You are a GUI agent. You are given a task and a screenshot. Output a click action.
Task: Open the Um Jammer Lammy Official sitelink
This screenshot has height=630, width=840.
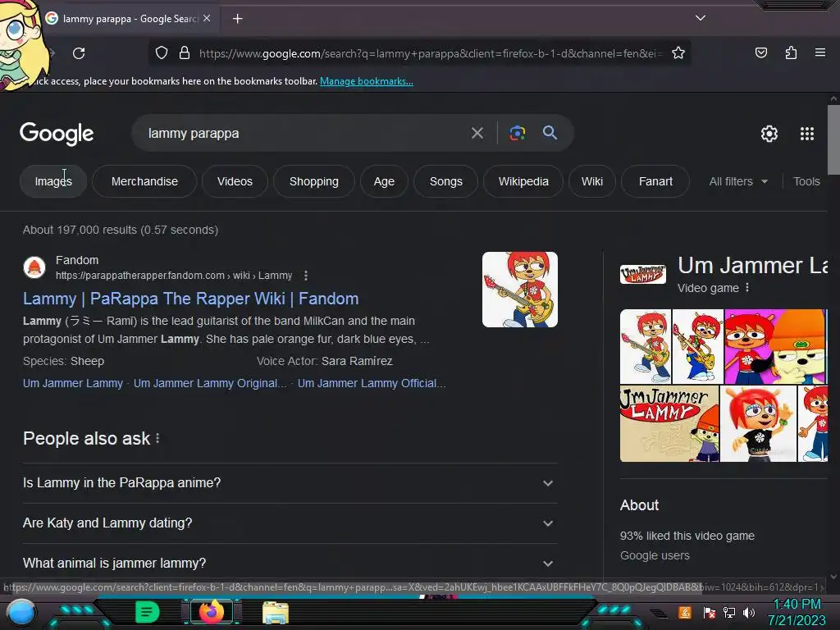[372, 383]
